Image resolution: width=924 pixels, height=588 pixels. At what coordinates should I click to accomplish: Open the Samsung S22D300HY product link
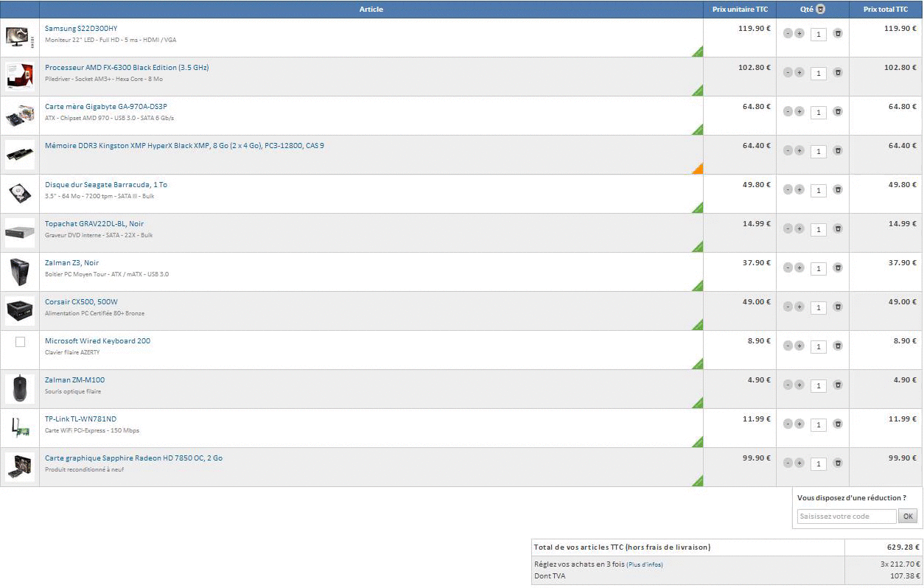point(81,29)
